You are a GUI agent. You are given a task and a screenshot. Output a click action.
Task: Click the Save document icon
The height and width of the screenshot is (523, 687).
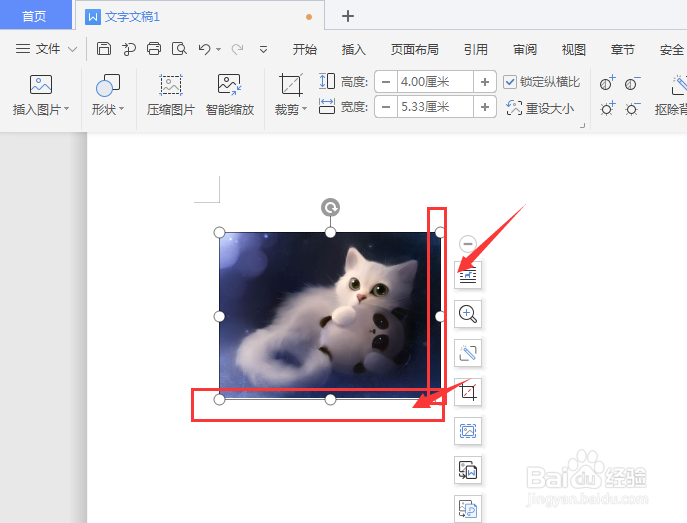coord(104,48)
